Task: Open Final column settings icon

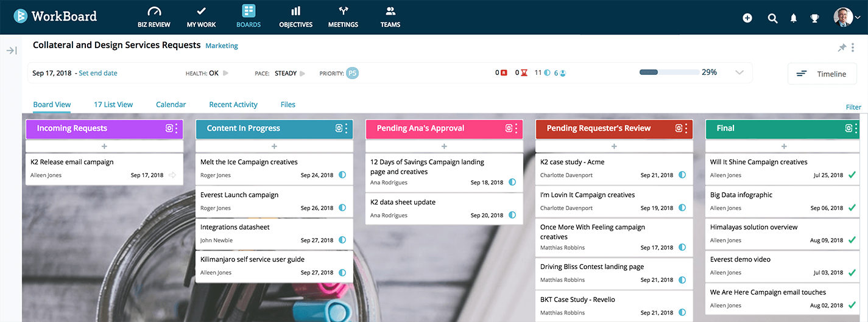Action: (x=849, y=128)
